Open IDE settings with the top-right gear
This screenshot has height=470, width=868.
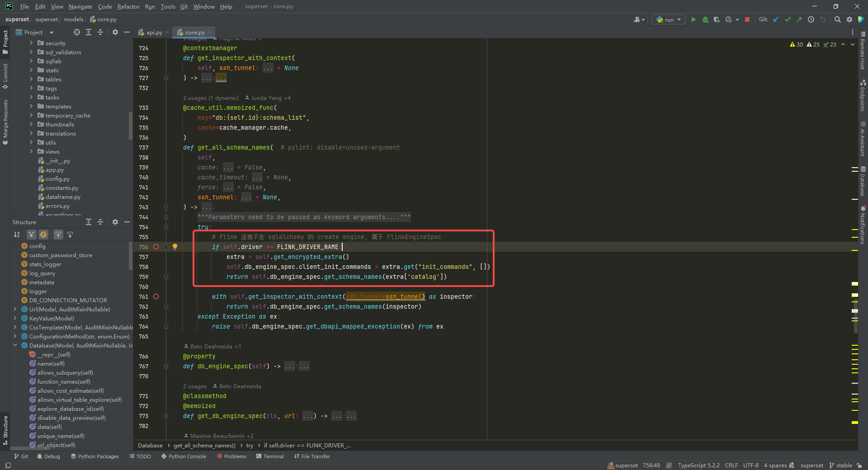(x=849, y=19)
